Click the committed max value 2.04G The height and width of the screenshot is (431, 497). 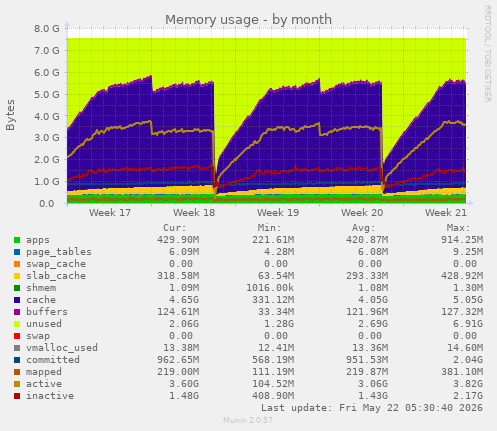point(468,360)
